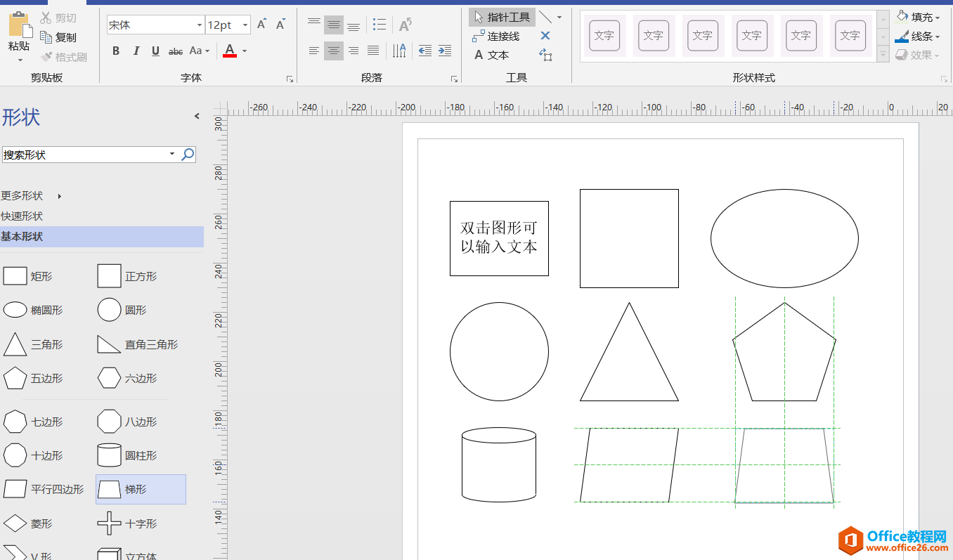The image size is (953, 560).
Task: Toggle italic formatting (I)
Action: tap(136, 51)
